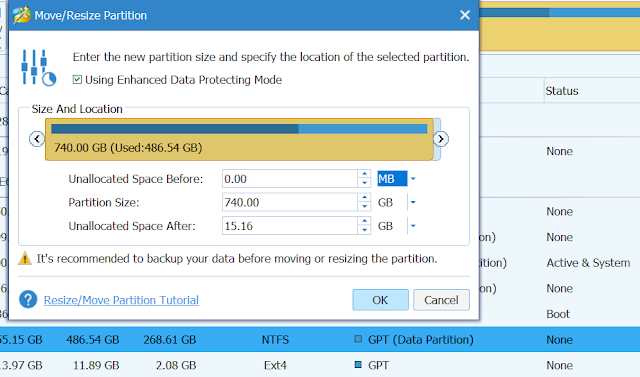This screenshot has height=377, width=640.
Task: Close the Move/Resize Partition dialog
Action: tap(465, 15)
